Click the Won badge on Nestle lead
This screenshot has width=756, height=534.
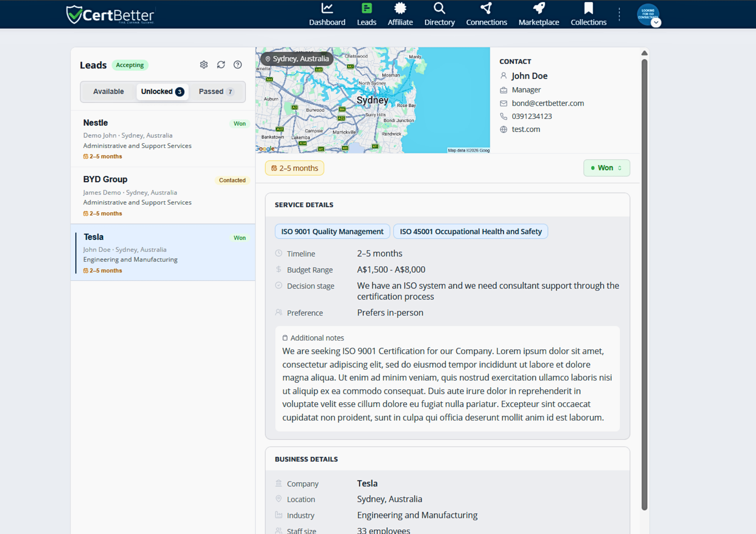point(239,123)
